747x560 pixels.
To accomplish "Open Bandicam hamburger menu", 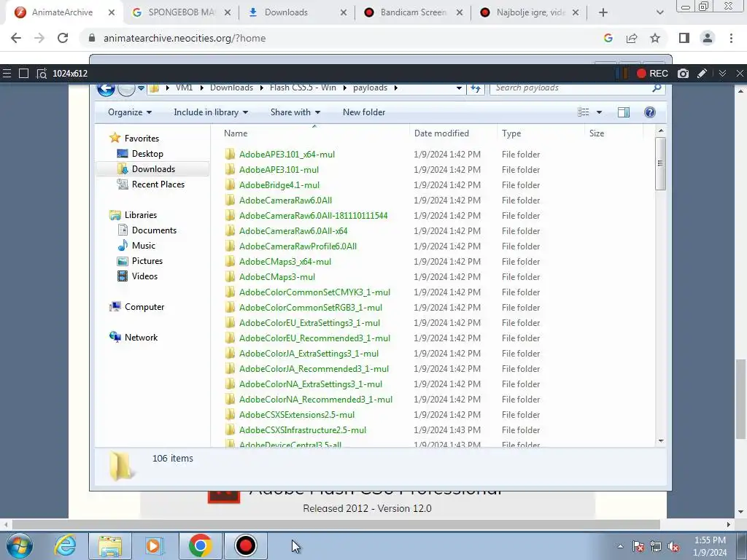I will click(x=7, y=74).
